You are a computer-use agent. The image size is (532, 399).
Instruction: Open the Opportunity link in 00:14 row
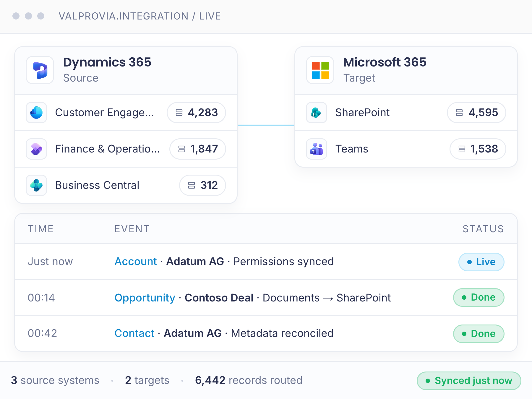point(145,298)
